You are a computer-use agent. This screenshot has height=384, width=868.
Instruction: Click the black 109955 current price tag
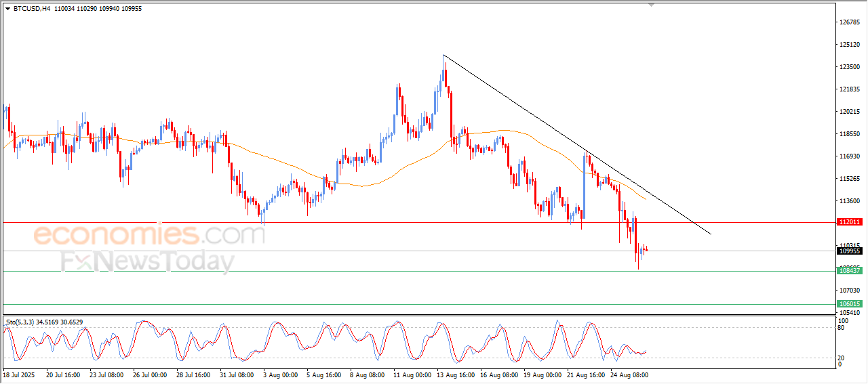(x=850, y=251)
